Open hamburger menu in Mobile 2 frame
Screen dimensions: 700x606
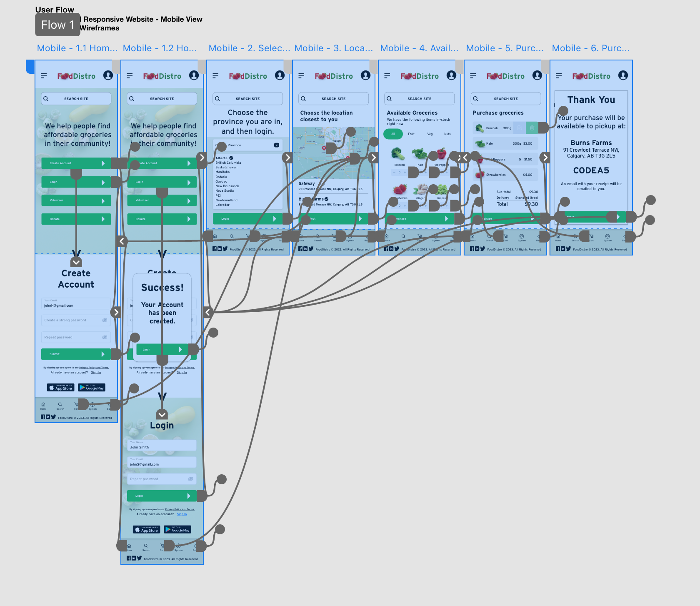coord(215,76)
